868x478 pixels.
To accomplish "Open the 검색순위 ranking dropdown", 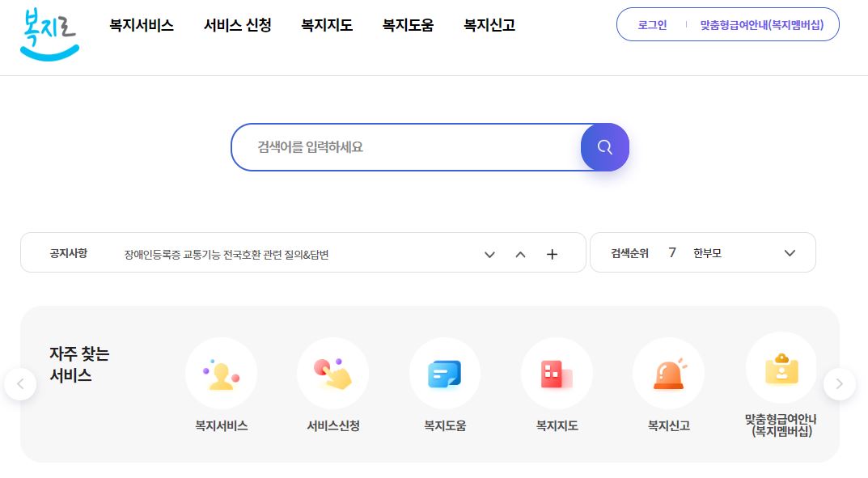I will (789, 253).
